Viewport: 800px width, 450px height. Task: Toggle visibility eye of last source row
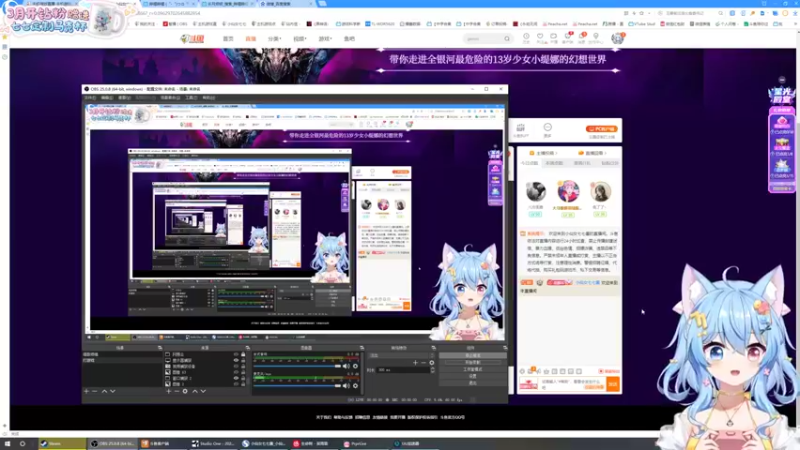pyautogui.click(x=236, y=384)
